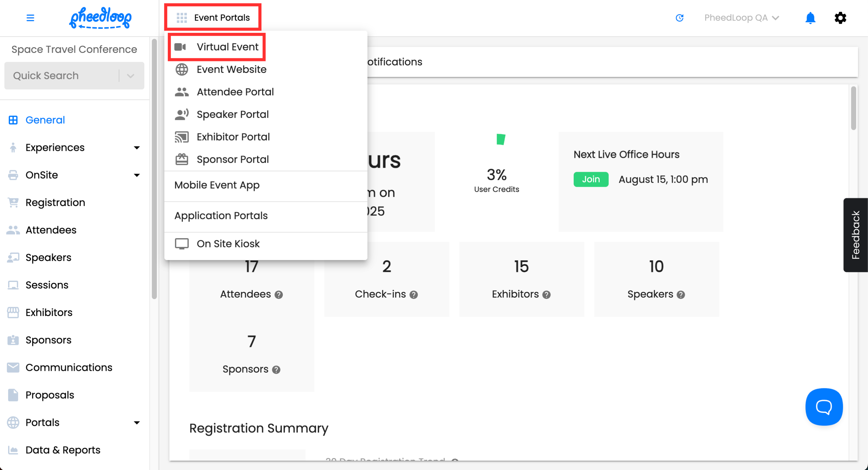868x470 pixels.
Task: Click the green Join button
Action: click(x=591, y=179)
